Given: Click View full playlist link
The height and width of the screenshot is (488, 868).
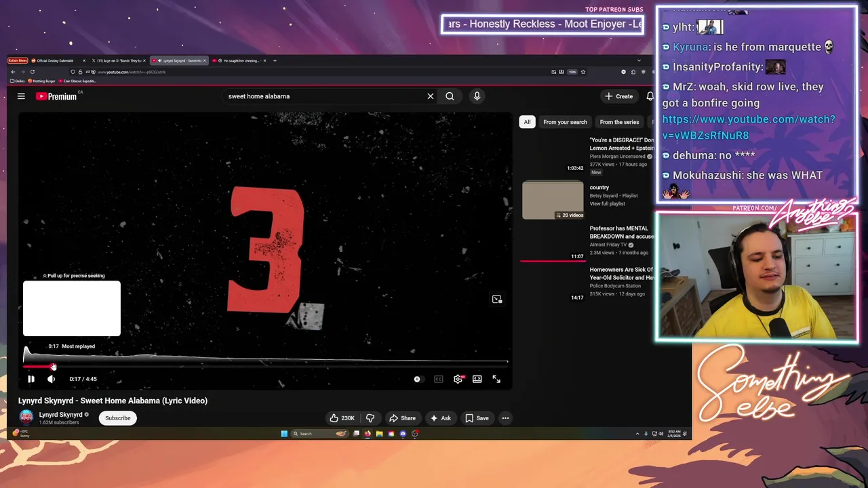Looking at the screenshot, I should [608, 204].
